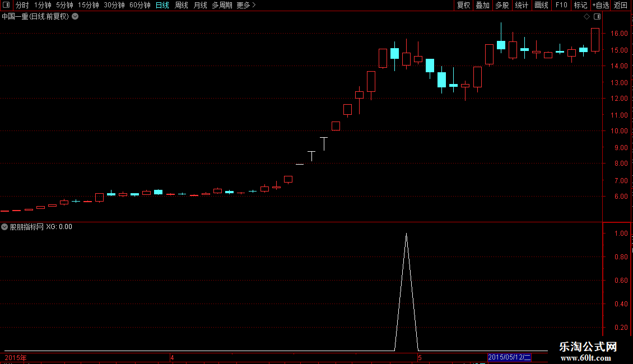This screenshot has height=364, width=633.
Task: Click the 2015/05/12/二 date label
Action: [x=509, y=357]
